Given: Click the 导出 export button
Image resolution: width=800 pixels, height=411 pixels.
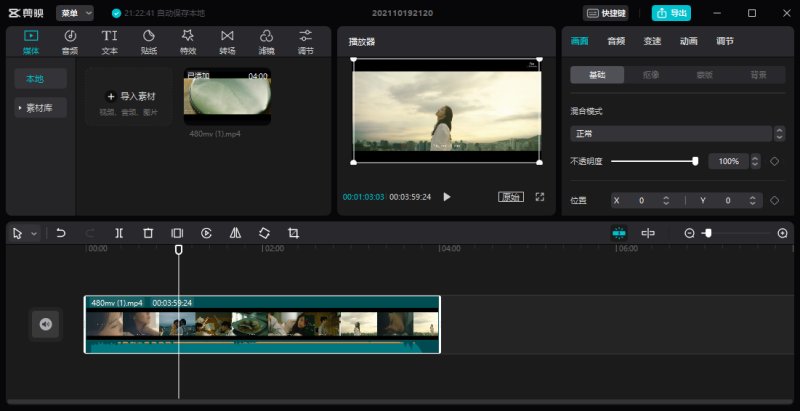Looking at the screenshot, I should (671, 13).
